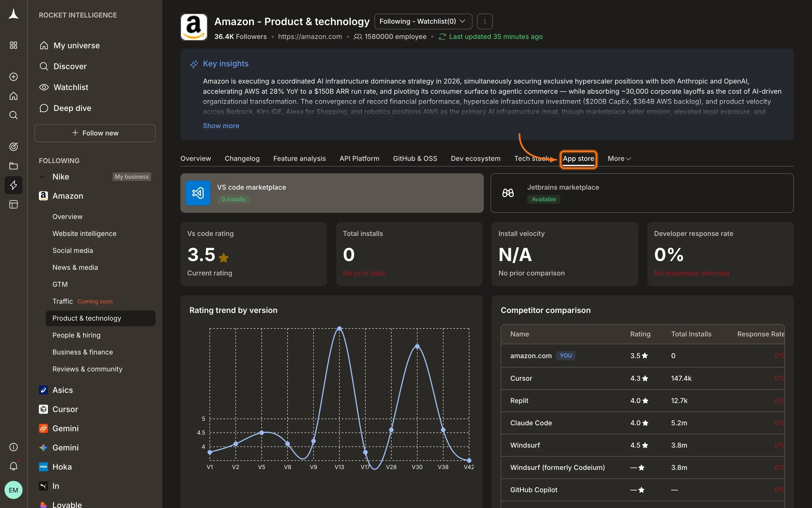Click the multicolor star Gemini icon in the sidebar
This screenshot has width=812, height=508.
pyautogui.click(x=43, y=448)
